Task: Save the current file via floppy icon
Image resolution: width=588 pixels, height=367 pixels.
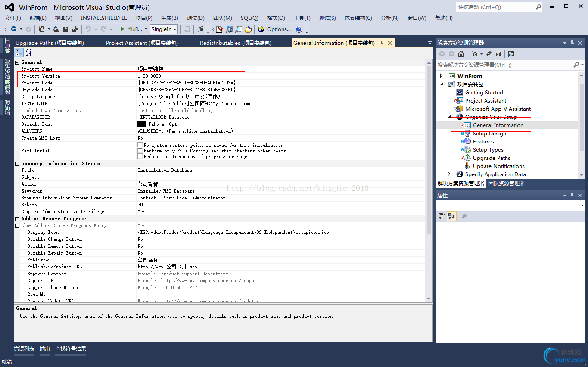Action: click(x=66, y=29)
